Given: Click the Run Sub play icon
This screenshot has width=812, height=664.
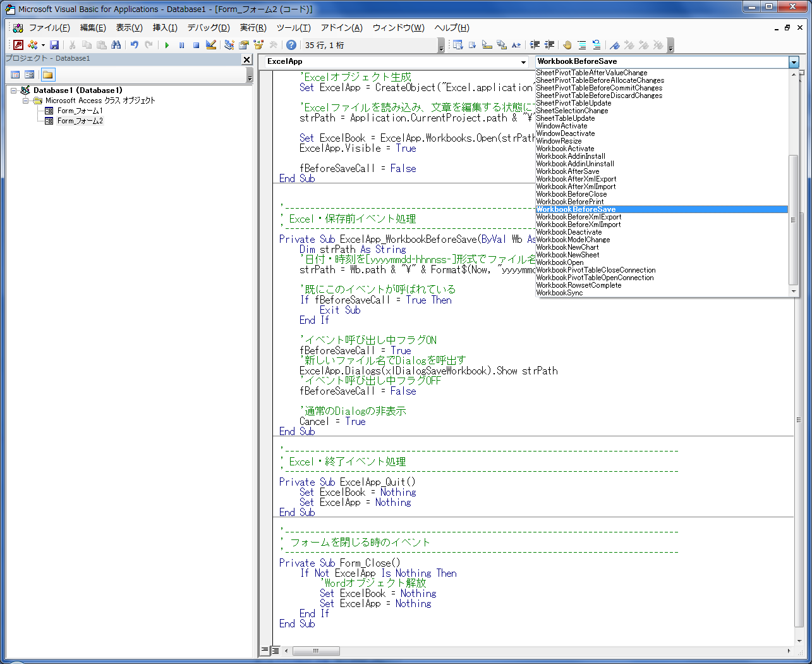Looking at the screenshot, I should tap(167, 45).
